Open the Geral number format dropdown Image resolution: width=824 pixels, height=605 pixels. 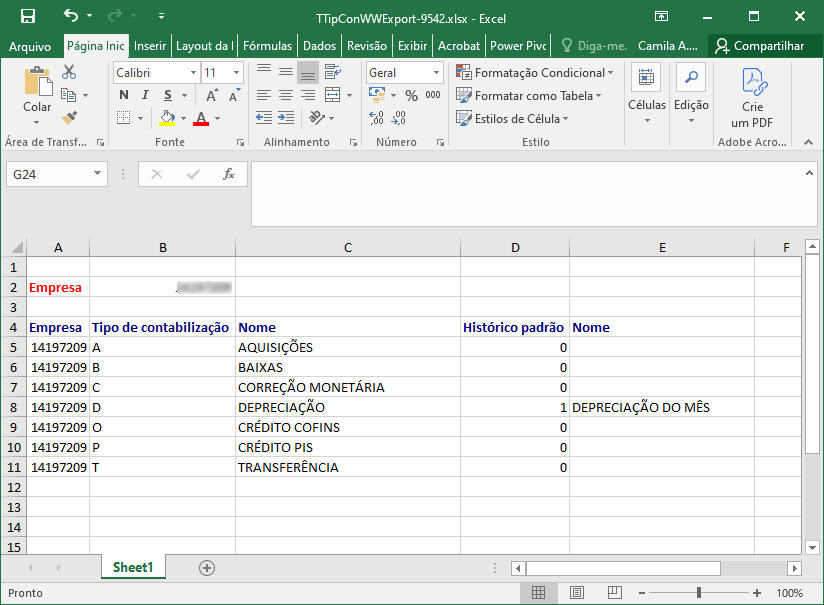(x=436, y=73)
